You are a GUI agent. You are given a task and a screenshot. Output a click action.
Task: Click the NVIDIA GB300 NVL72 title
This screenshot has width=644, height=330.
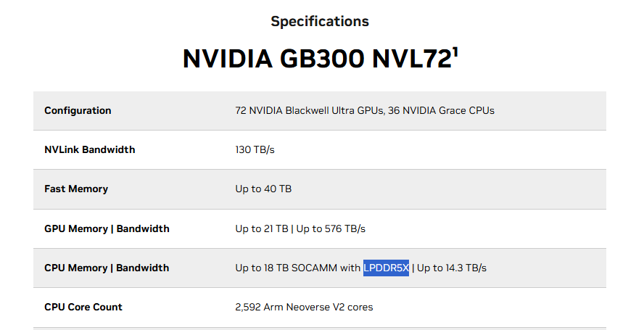(x=317, y=59)
